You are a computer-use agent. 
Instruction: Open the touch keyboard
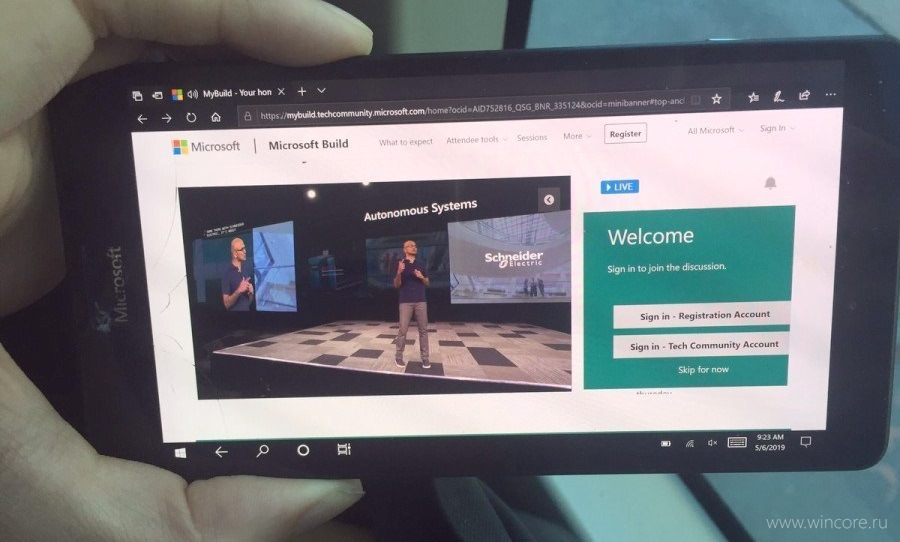point(737,442)
